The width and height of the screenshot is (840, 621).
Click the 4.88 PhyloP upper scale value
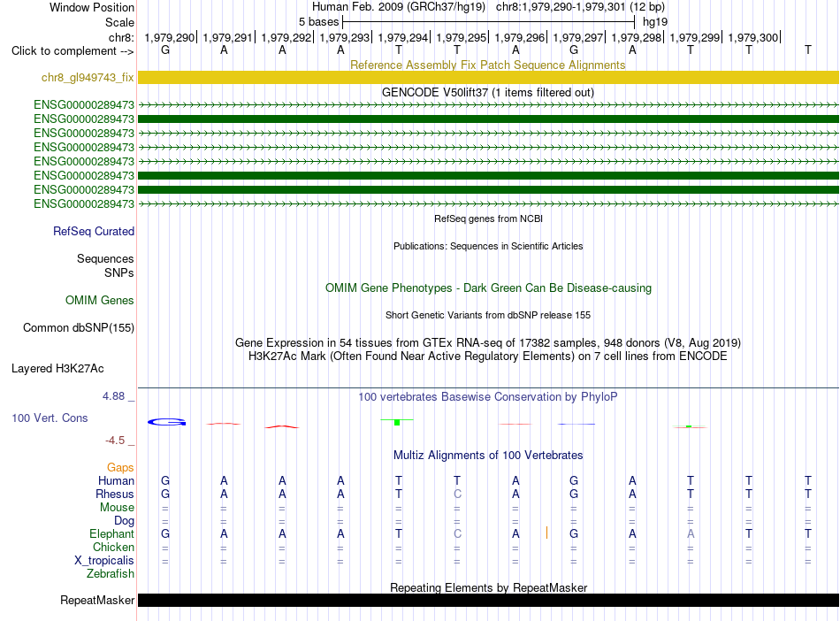click(x=113, y=396)
